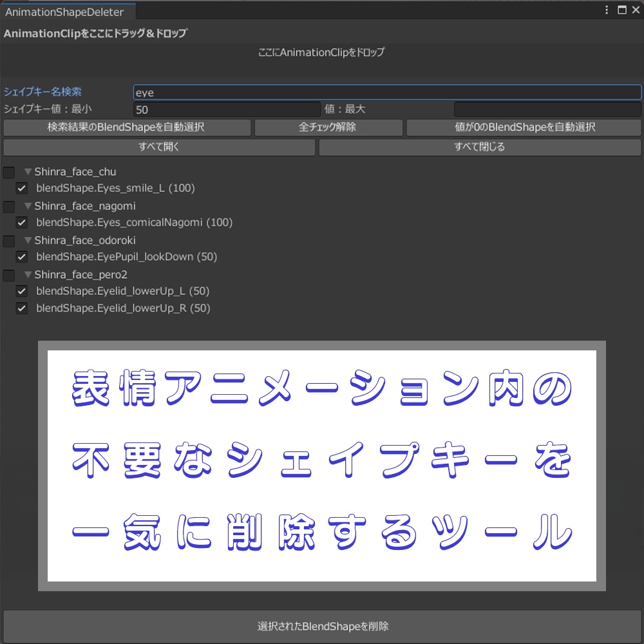Image resolution: width=644 pixels, height=644 pixels.
Task: Click the Shinra_face_chu label text
Action: pyautogui.click(x=75, y=172)
